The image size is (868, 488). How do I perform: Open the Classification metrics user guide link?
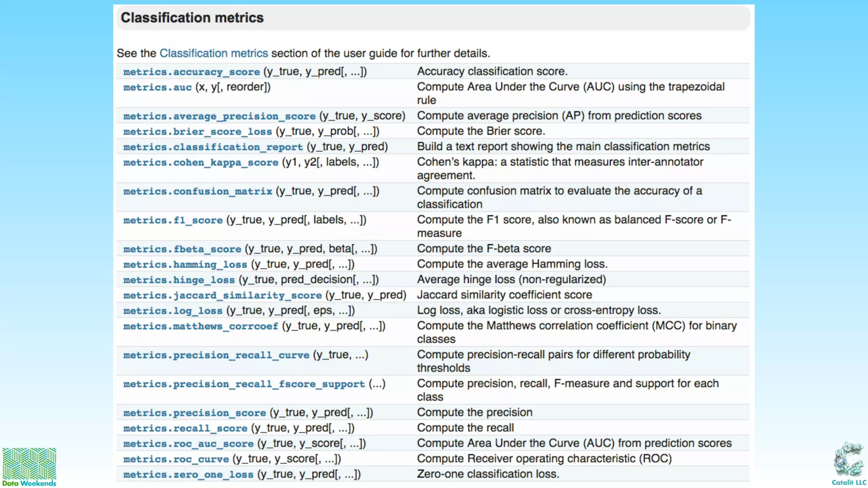coord(214,53)
